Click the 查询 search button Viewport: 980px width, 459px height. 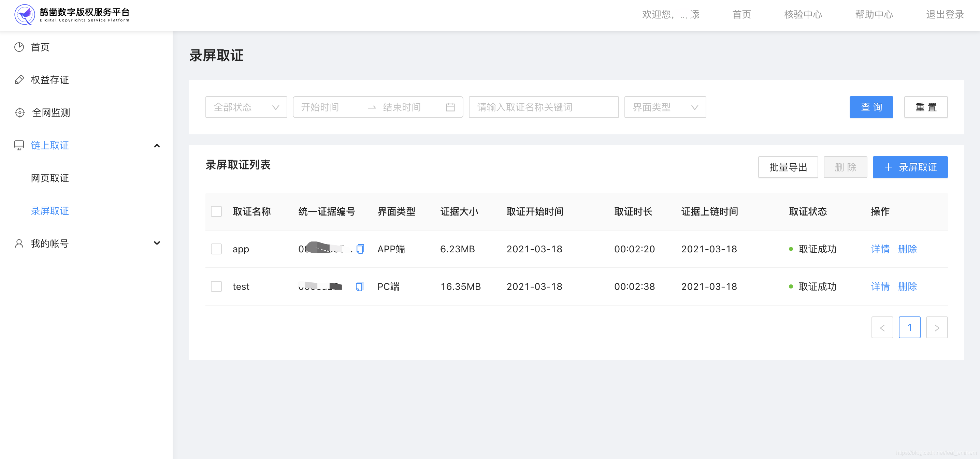coord(871,107)
